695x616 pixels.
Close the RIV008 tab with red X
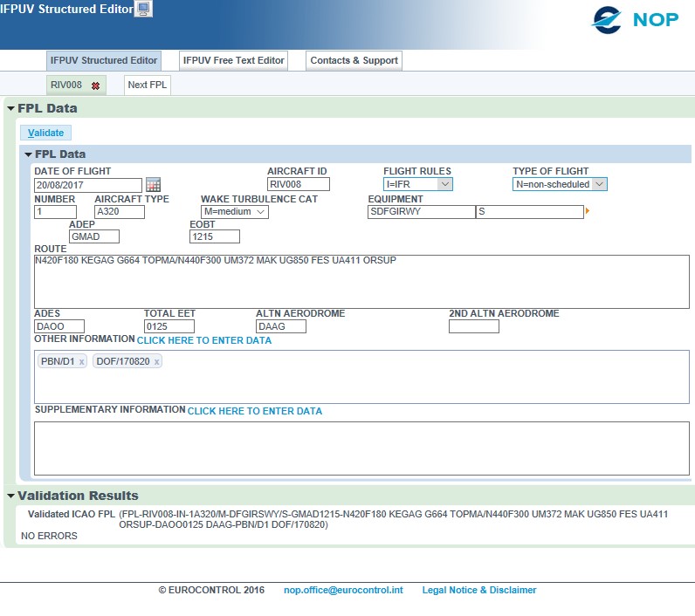[x=95, y=86]
